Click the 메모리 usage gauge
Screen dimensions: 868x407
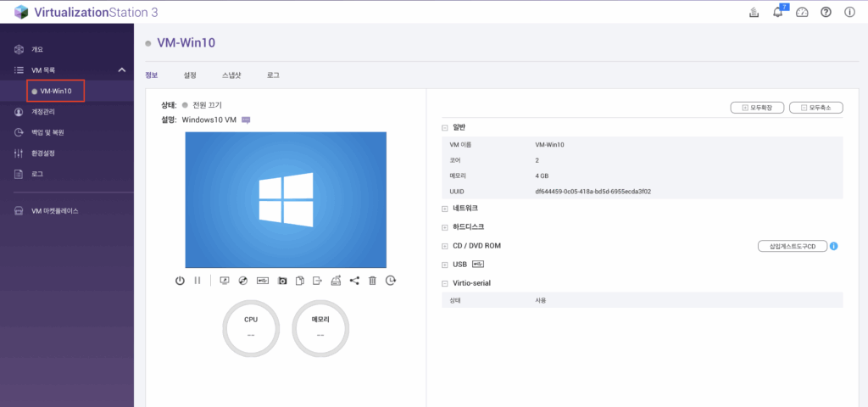[320, 329]
